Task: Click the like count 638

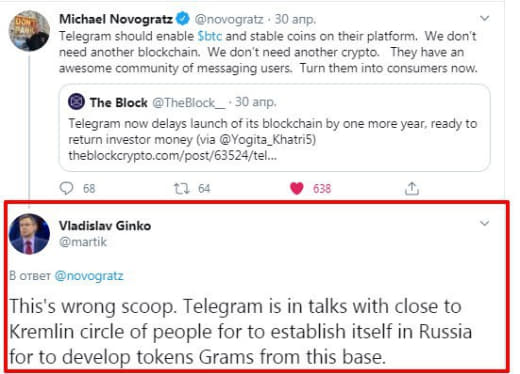Action: 322,189
